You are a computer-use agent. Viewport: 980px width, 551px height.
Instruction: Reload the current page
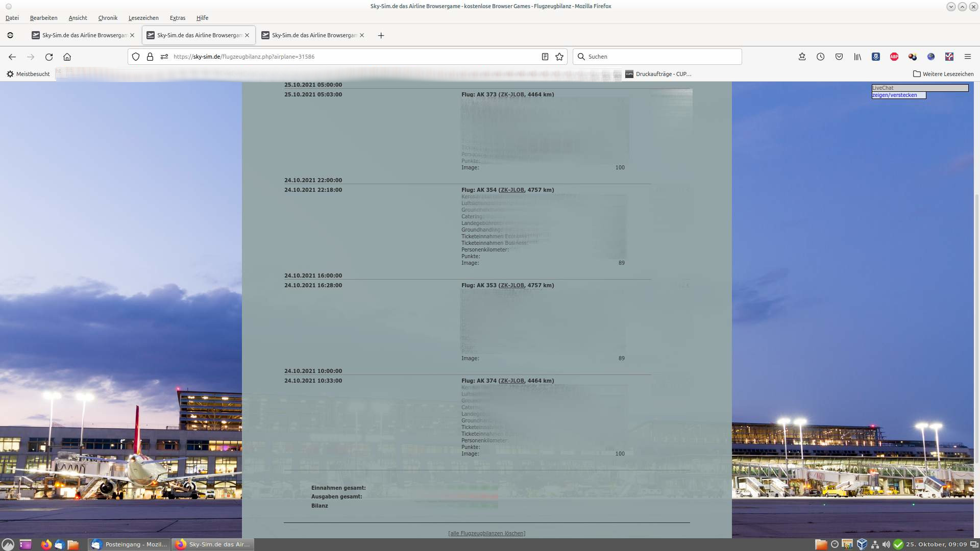(49, 57)
